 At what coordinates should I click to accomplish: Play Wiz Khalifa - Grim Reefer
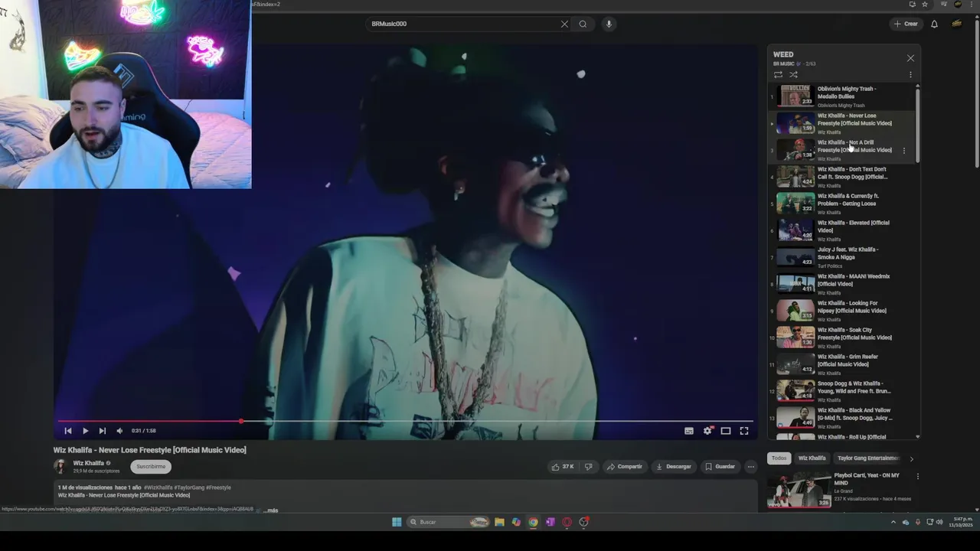(x=841, y=364)
